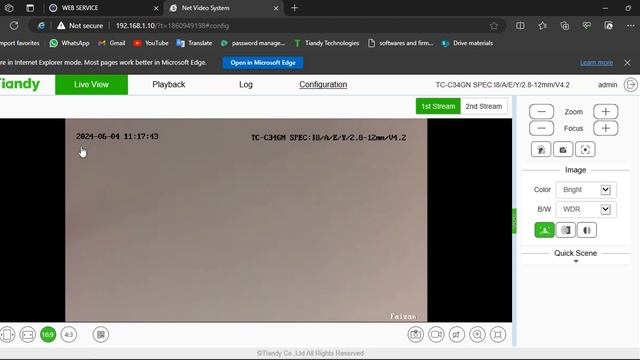Open the WhatsApp bookmark

pyautogui.click(x=69, y=43)
